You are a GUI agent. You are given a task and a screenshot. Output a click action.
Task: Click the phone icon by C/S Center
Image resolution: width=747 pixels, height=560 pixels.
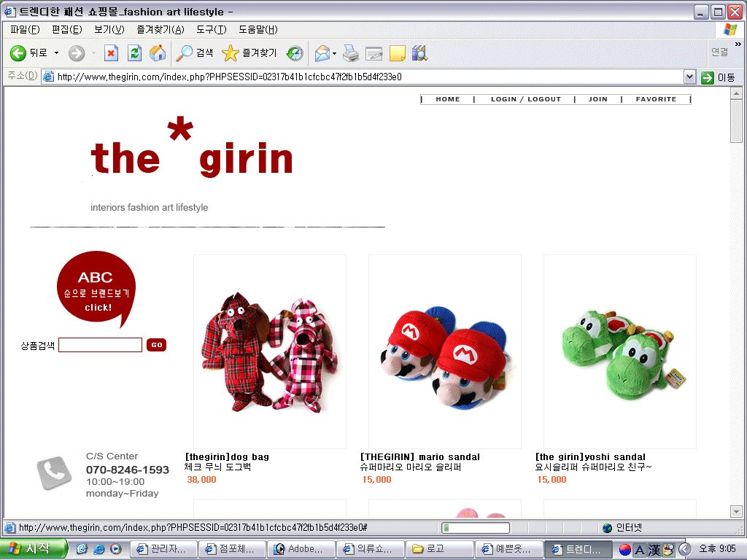(54, 472)
